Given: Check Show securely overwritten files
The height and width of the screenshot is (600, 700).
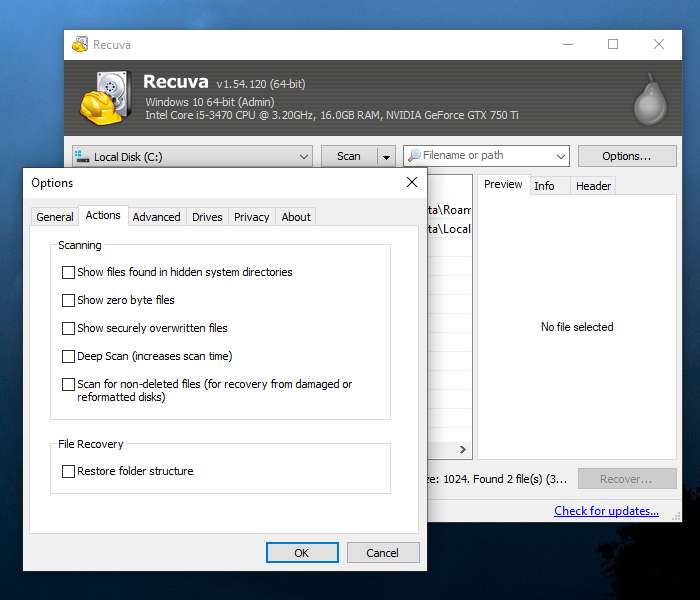Looking at the screenshot, I should pos(68,329).
